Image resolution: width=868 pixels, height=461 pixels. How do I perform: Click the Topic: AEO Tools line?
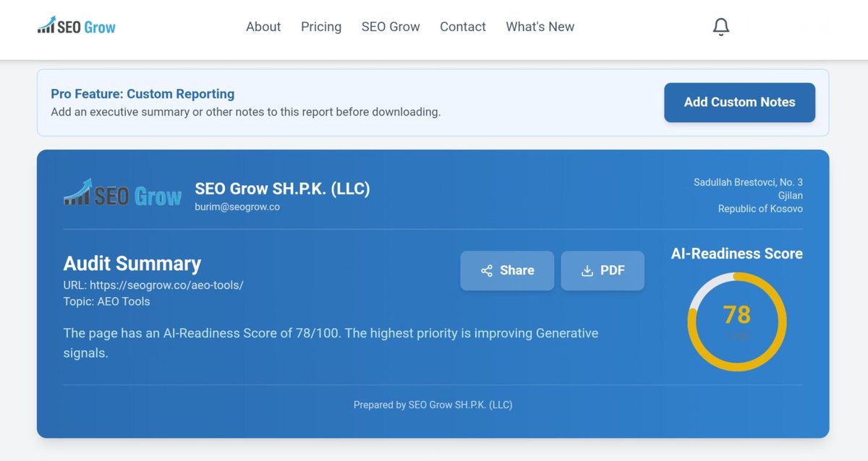coord(107,301)
